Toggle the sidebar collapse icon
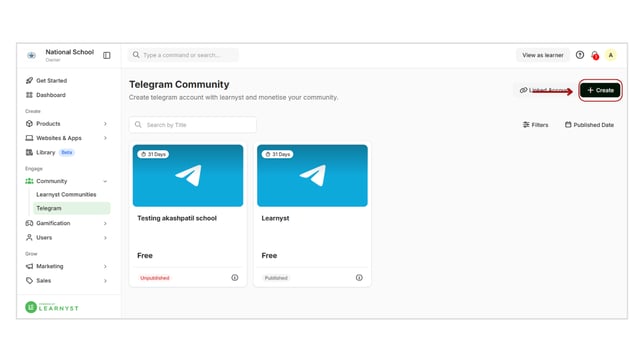The image size is (644, 362). 107,55
